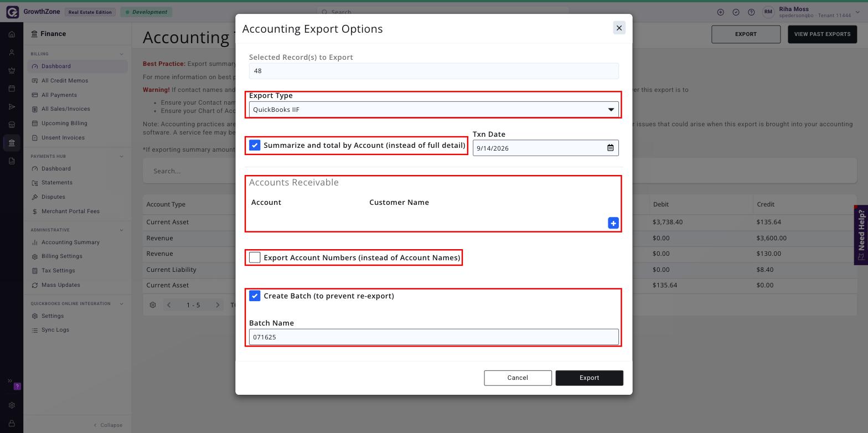Click the Batch Name input field
Image resolution: width=868 pixels, height=433 pixels.
[434, 337]
